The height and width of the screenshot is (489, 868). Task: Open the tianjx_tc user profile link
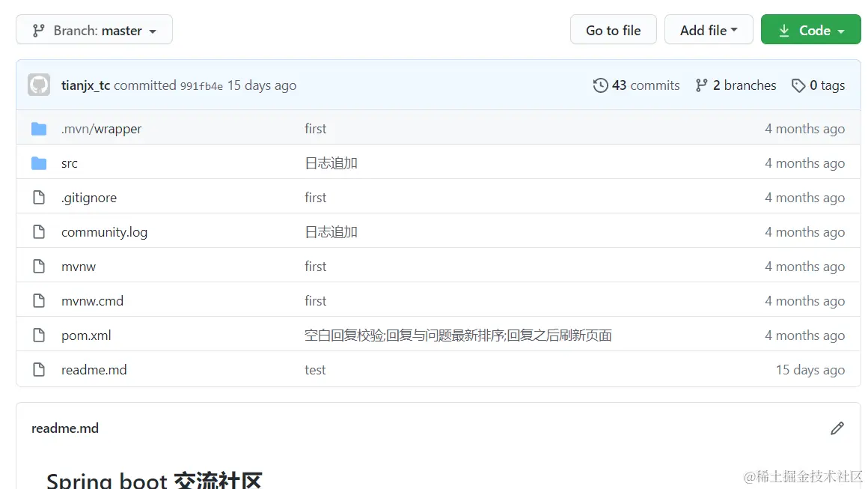86,85
